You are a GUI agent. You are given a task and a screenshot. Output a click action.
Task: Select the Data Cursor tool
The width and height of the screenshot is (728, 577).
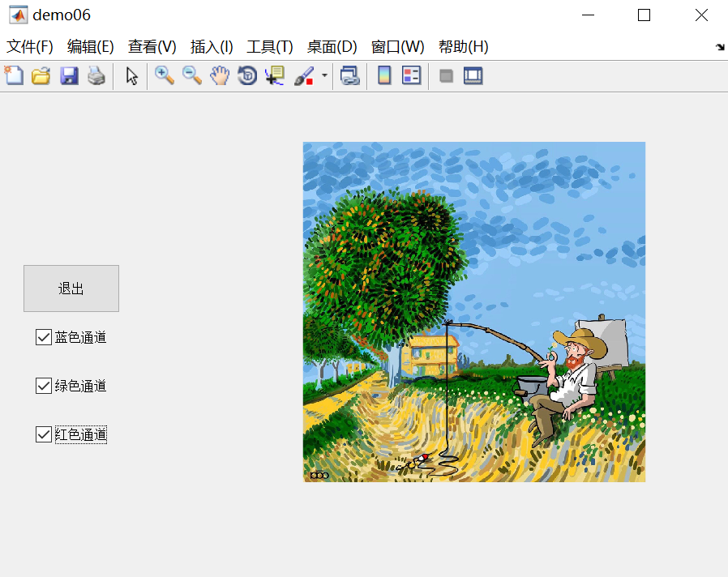point(273,75)
